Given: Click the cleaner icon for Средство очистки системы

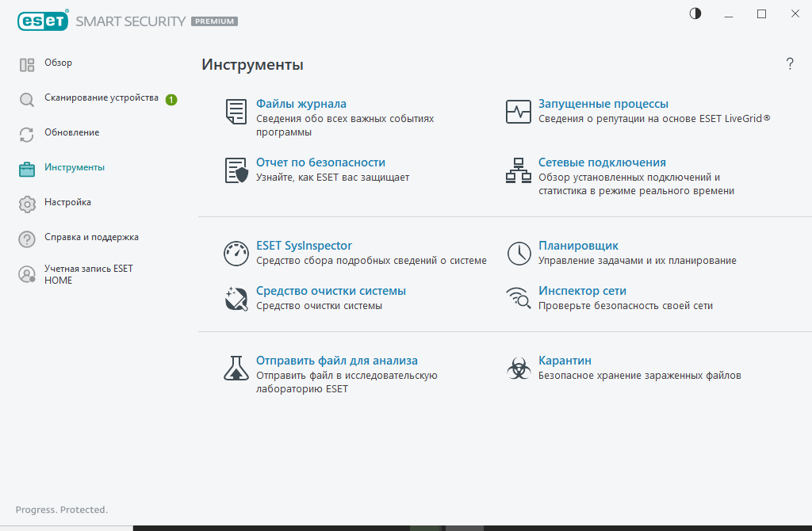Looking at the screenshot, I should tap(236, 299).
